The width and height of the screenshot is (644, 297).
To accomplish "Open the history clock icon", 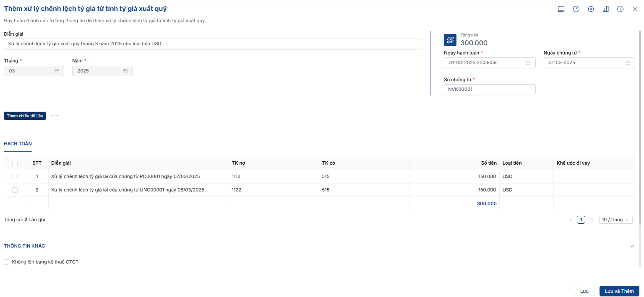I will 576,9.
